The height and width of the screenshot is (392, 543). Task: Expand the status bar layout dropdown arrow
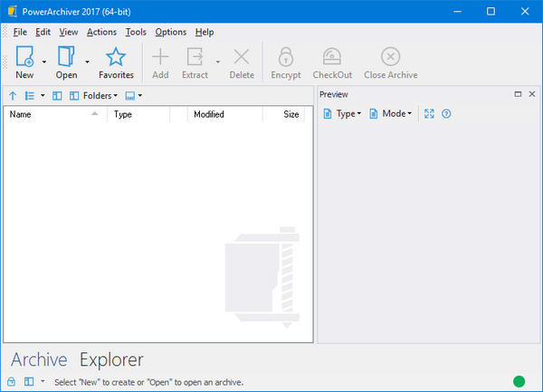[43, 381]
